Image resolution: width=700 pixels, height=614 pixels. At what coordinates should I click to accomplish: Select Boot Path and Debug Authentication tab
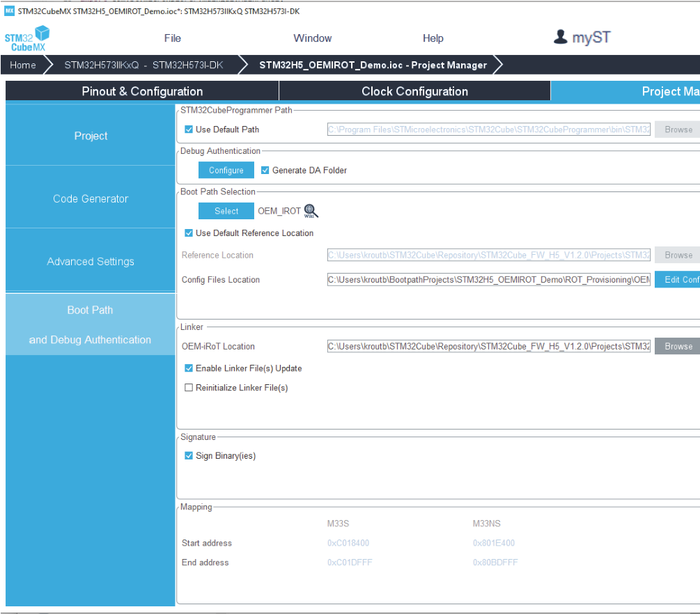coord(91,324)
